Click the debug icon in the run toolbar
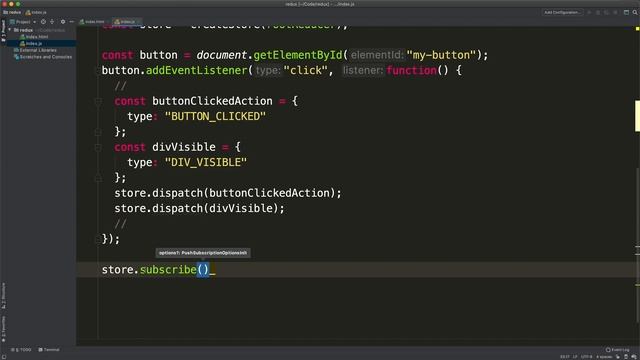The image size is (640, 360). click(598, 12)
